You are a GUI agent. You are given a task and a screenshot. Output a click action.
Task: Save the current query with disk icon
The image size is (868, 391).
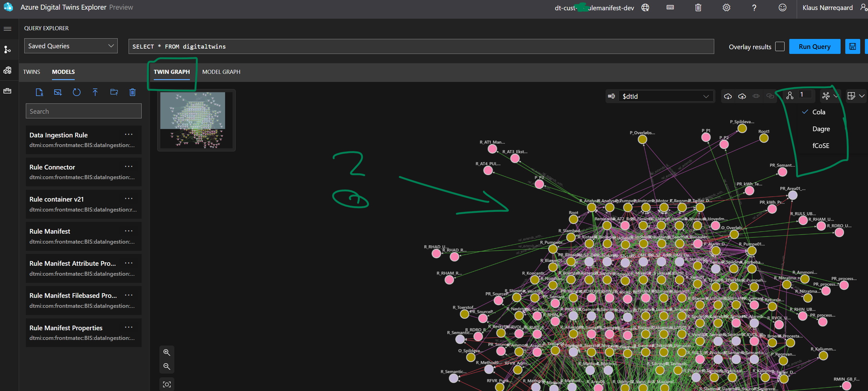pos(852,46)
